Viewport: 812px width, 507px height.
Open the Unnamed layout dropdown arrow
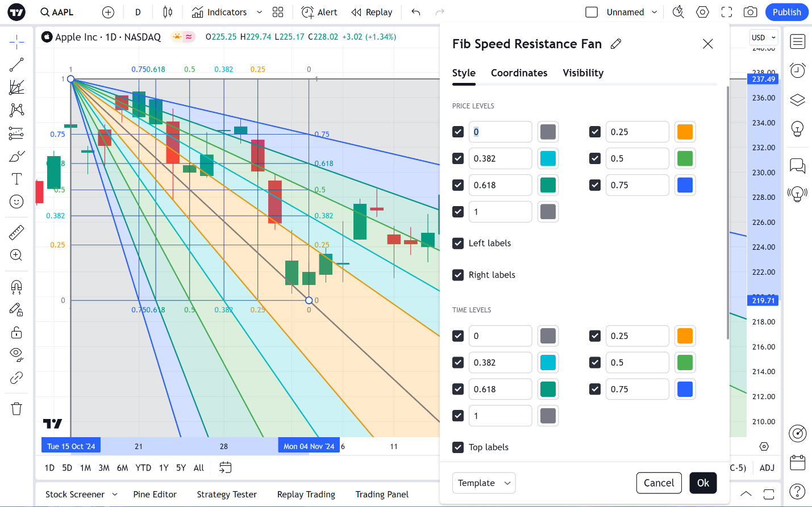(654, 12)
